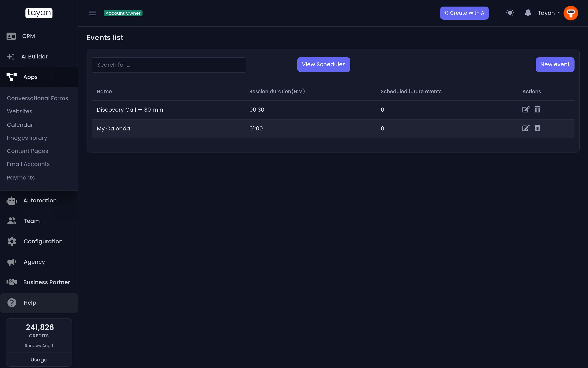The height and width of the screenshot is (368, 588).
Task: Click the '01:00' duration cell
Action: coord(256,129)
